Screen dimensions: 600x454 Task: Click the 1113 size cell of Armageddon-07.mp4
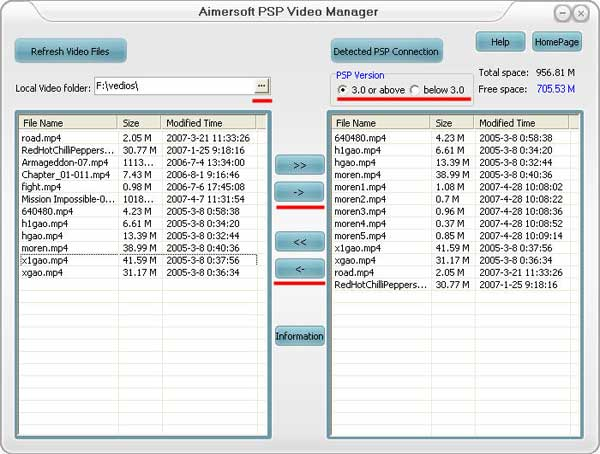pos(138,162)
